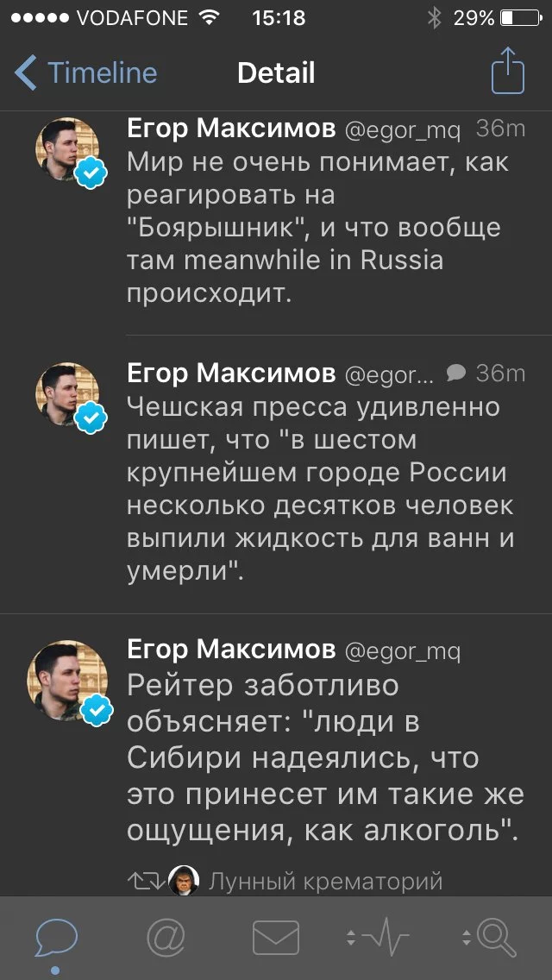Open the activity pulse tab
The image size is (552, 980).
tap(378, 938)
